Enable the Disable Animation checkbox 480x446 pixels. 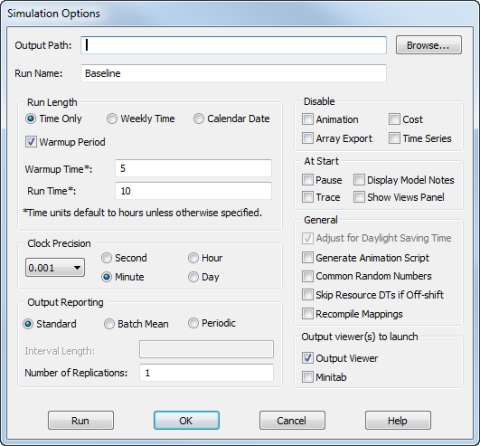(308, 119)
